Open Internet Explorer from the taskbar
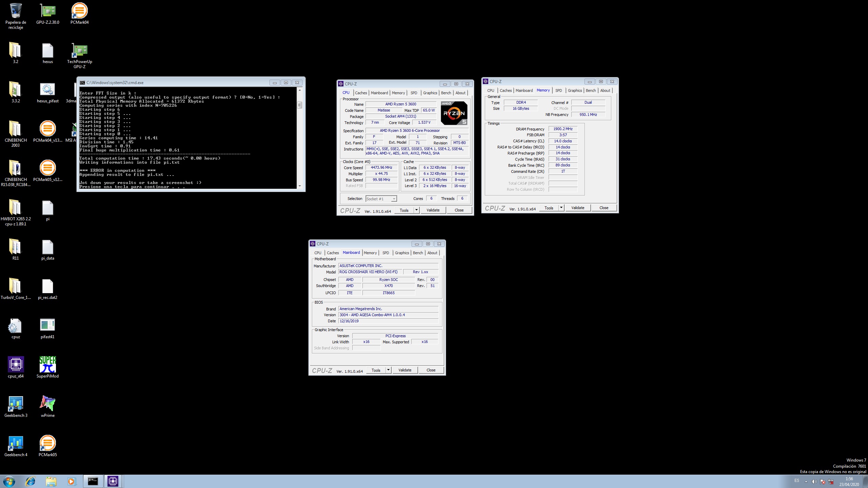 tap(31, 481)
